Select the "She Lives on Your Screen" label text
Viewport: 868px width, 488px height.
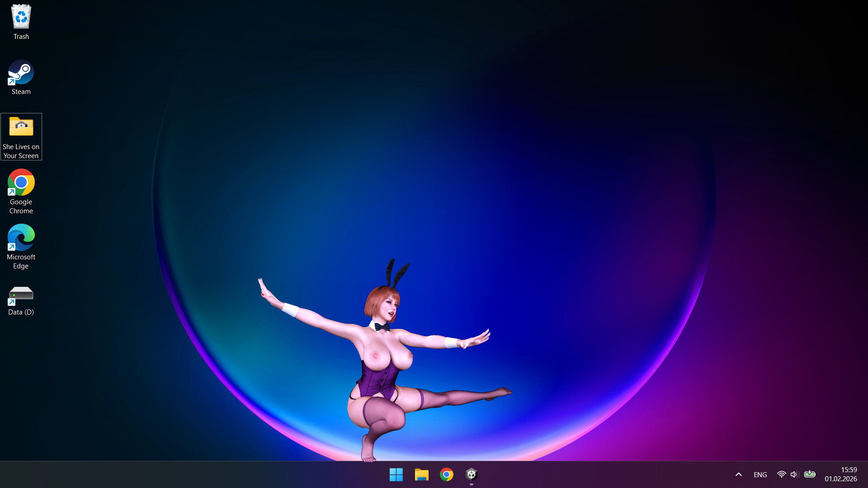[21, 151]
